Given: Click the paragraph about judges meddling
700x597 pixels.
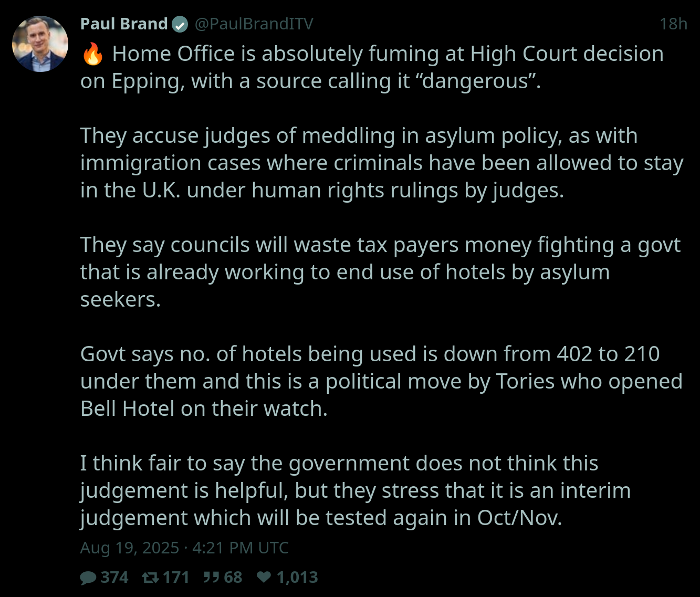Looking at the screenshot, I should 382,163.
